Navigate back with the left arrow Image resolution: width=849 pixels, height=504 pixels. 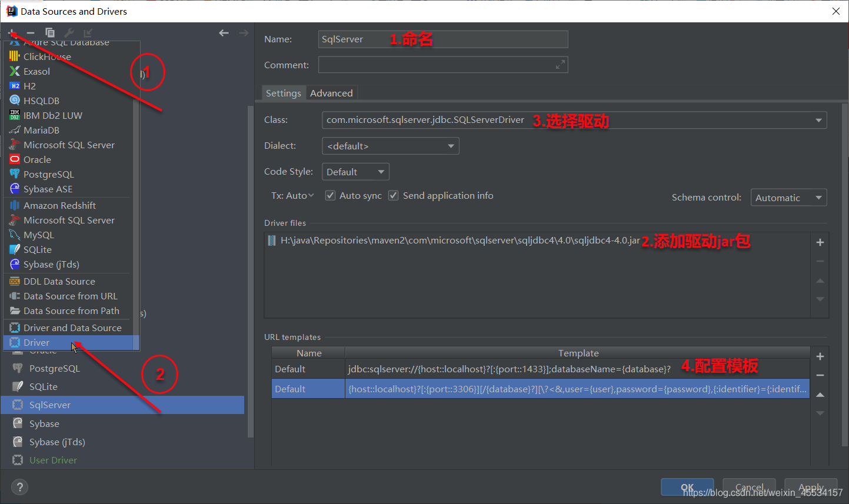224,33
